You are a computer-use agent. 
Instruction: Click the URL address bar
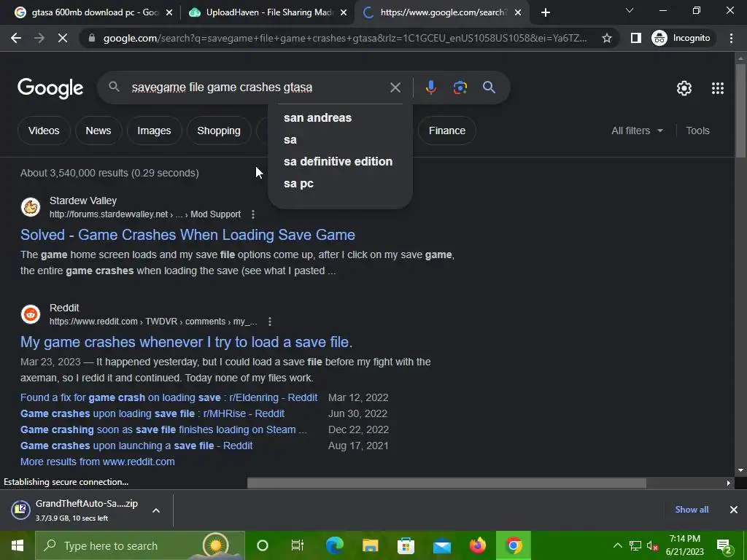345,38
